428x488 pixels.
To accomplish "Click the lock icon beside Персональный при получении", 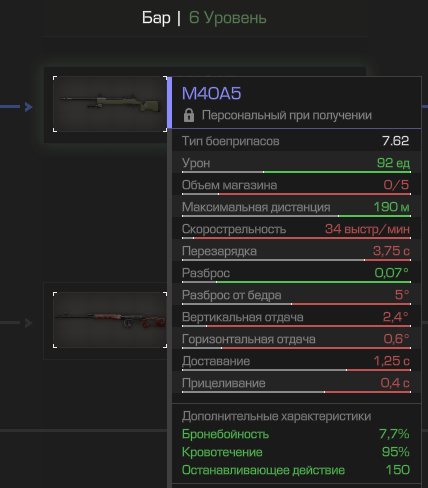I will (x=189, y=115).
